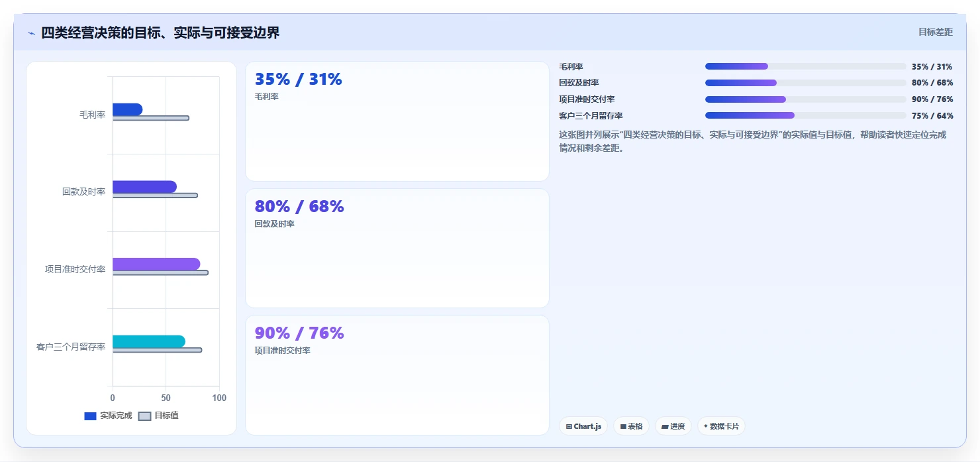Select the 35% / 31% 毛利率 data card
The width and height of the screenshot is (980, 462).
pyautogui.click(x=397, y=121)
